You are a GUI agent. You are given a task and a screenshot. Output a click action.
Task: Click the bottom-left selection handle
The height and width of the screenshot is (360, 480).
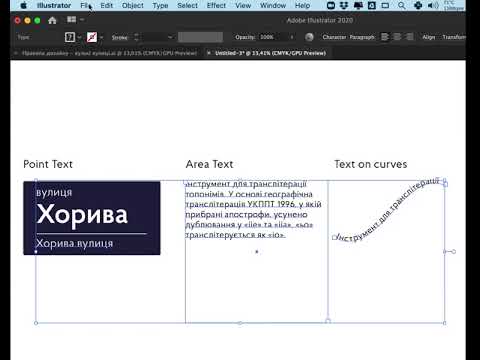[36, 323]
